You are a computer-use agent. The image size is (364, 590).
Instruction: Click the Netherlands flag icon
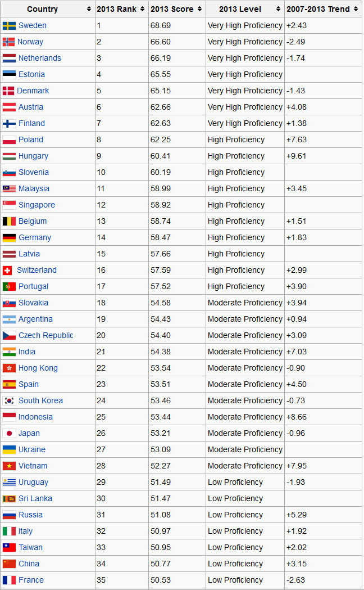pyautogui.click(x=9, y=58)
